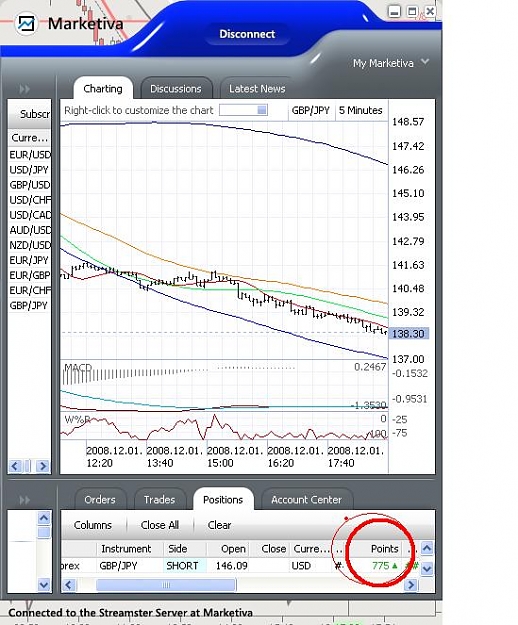Click the Close All button
Image resolution: width=518 pixels, height=625 pixels.
159,525
